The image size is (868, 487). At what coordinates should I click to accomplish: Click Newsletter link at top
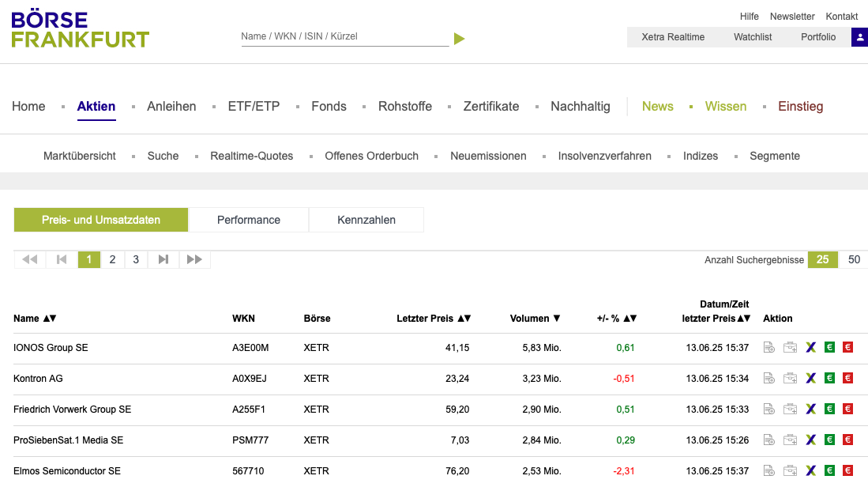(792, 17)
